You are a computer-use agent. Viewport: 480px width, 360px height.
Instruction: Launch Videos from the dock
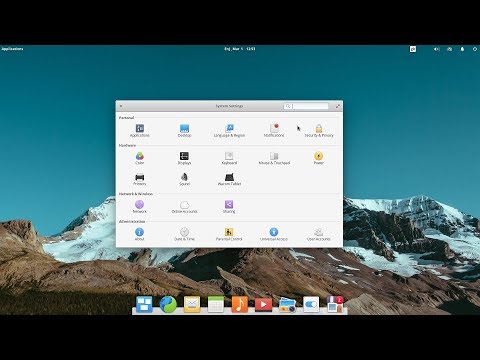click(263, 304)
